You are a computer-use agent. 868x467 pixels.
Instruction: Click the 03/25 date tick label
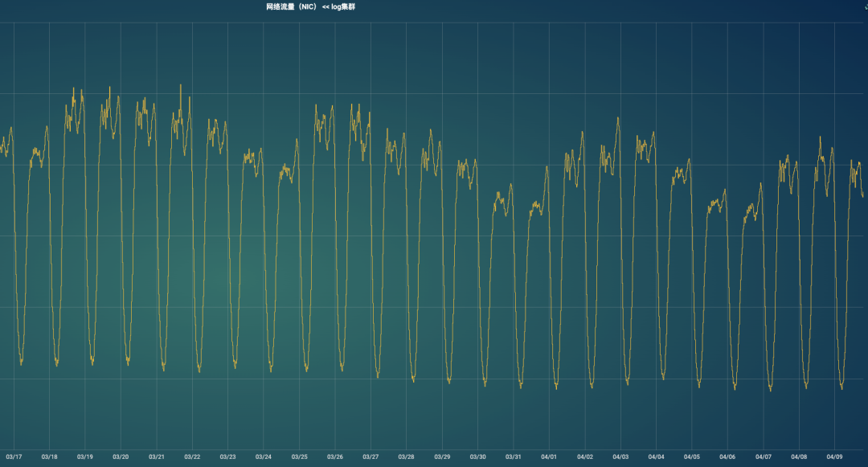[300, 457]
